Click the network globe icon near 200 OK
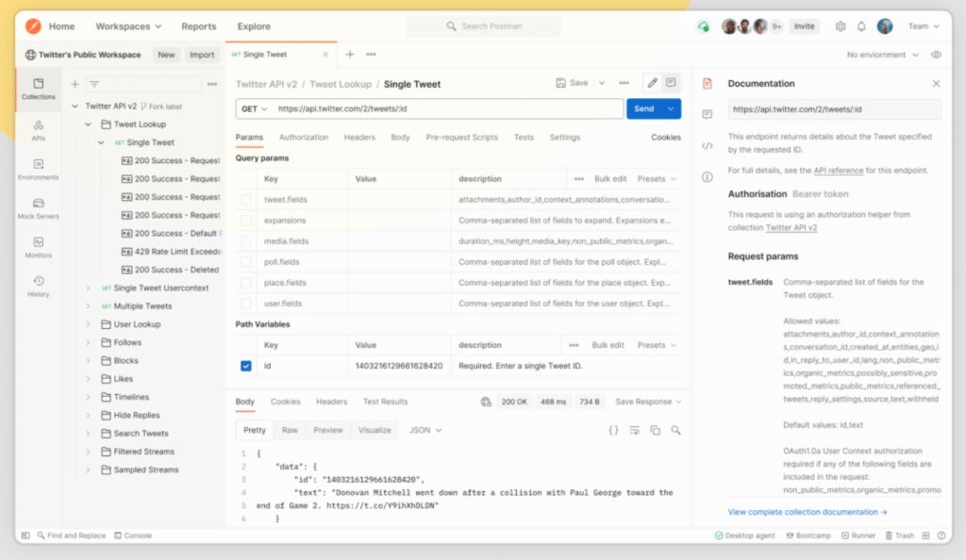Viewport: 966px width, 560px height. click(486, 402)
